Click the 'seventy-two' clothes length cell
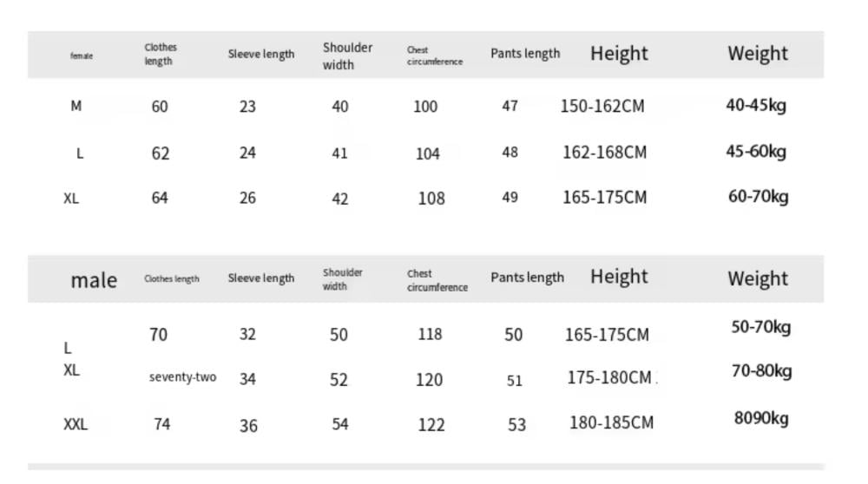This screenshot has width=868, height=484. pos(182,377)
